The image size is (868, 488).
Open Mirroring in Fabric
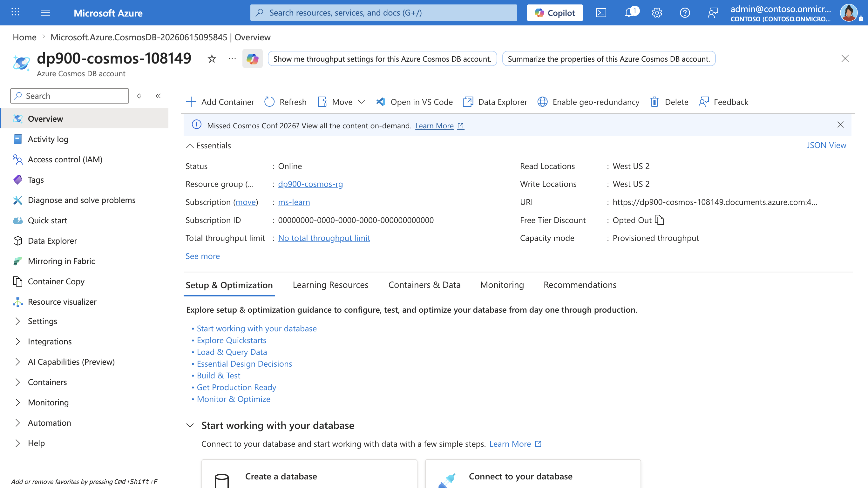coord(84,261)
